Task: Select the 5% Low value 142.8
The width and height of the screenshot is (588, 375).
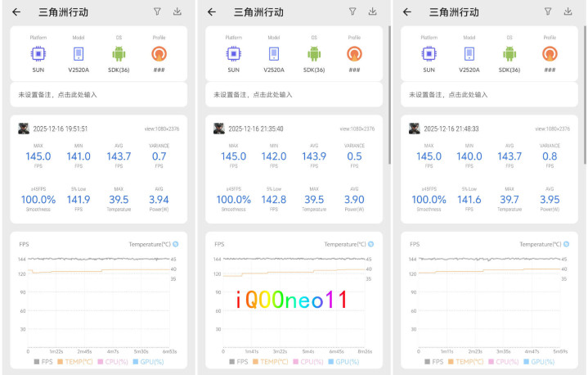Action: click(274, 199)
